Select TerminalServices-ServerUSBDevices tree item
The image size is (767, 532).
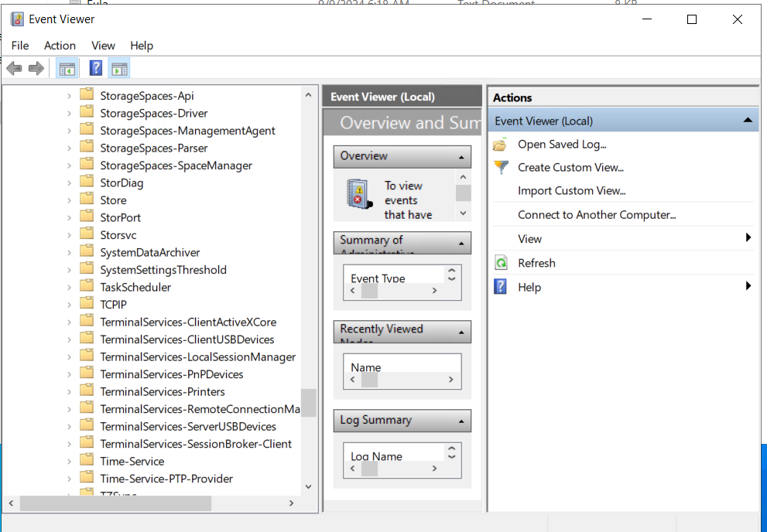188,427
